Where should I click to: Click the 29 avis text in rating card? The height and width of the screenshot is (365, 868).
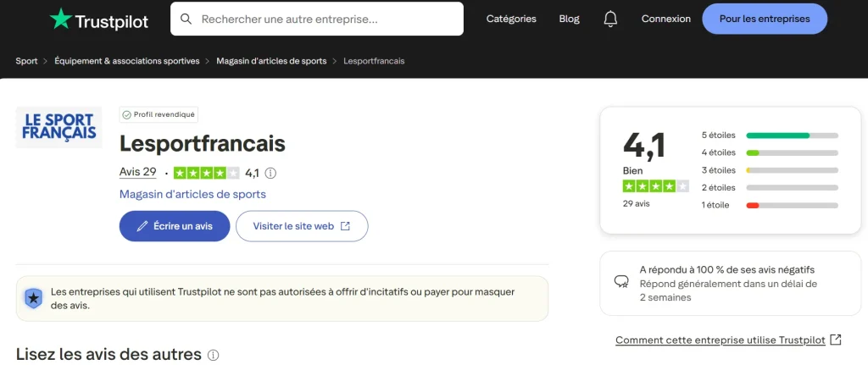[636, 203]
